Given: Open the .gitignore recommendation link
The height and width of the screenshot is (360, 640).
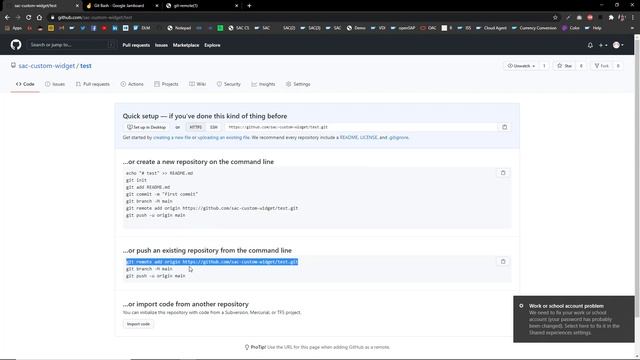Looking at the screenshot, I should tap(398, 138).
